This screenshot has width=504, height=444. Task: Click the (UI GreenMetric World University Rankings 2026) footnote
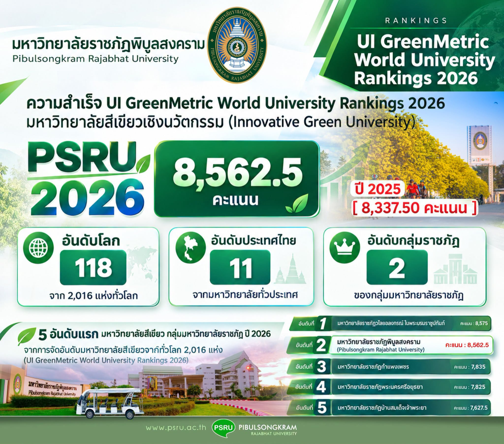[106, 360]
